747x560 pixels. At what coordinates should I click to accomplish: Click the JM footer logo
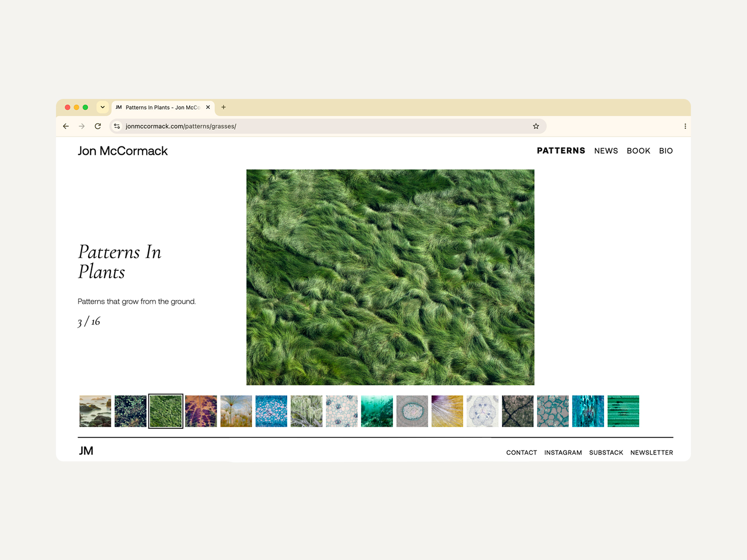[x=86, y=451]
